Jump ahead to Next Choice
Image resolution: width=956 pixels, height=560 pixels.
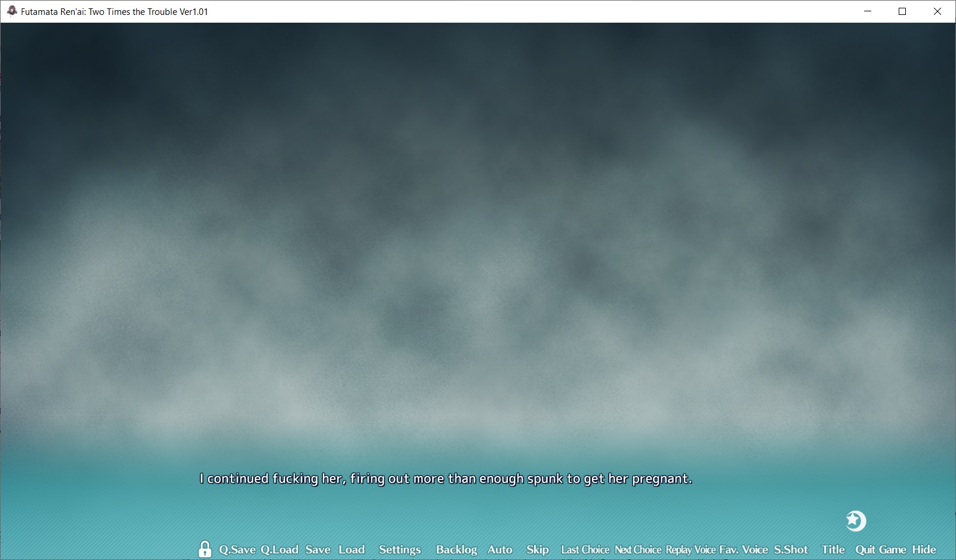638,550
